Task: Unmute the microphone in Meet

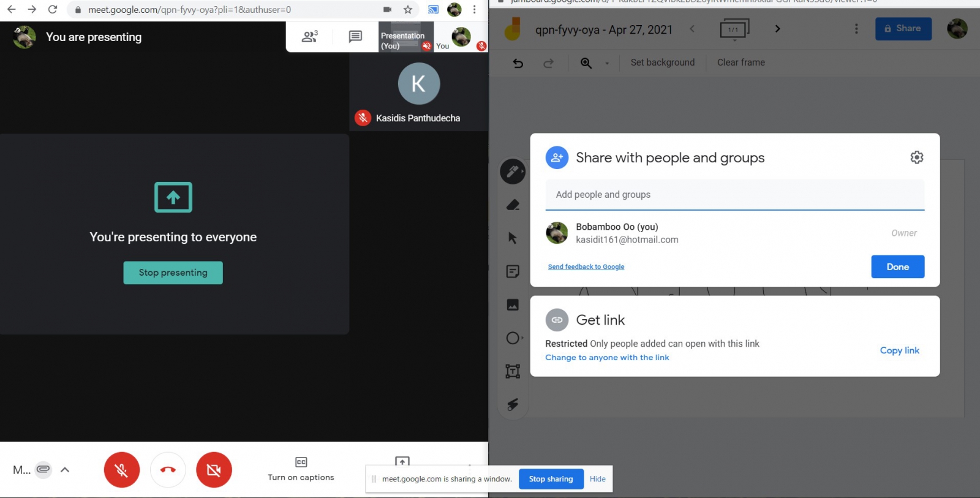Action: tap(122, 470)
